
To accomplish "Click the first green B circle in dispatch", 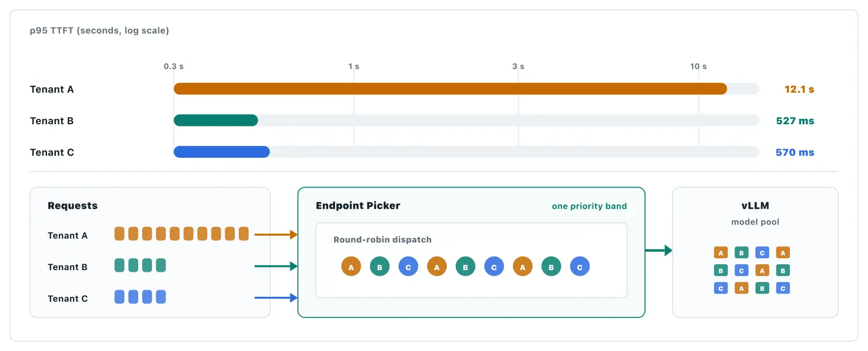I will pyautogui.click(x=380, y=266).
